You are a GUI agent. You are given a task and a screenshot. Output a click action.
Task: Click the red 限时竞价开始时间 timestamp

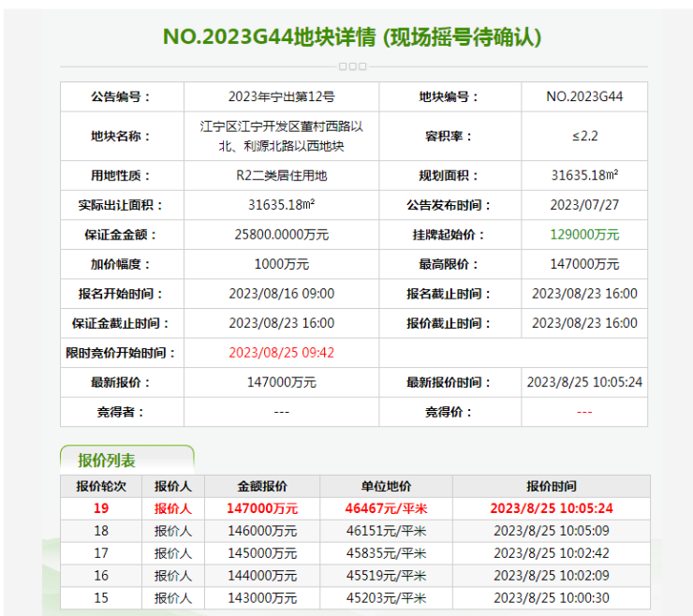282,353
